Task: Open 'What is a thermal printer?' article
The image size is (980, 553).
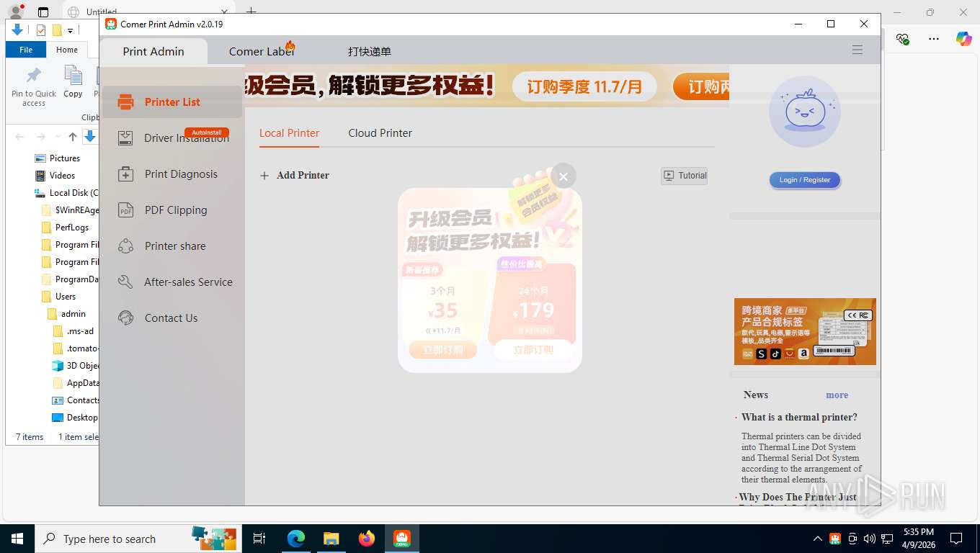Action: (x=799, y=417)
